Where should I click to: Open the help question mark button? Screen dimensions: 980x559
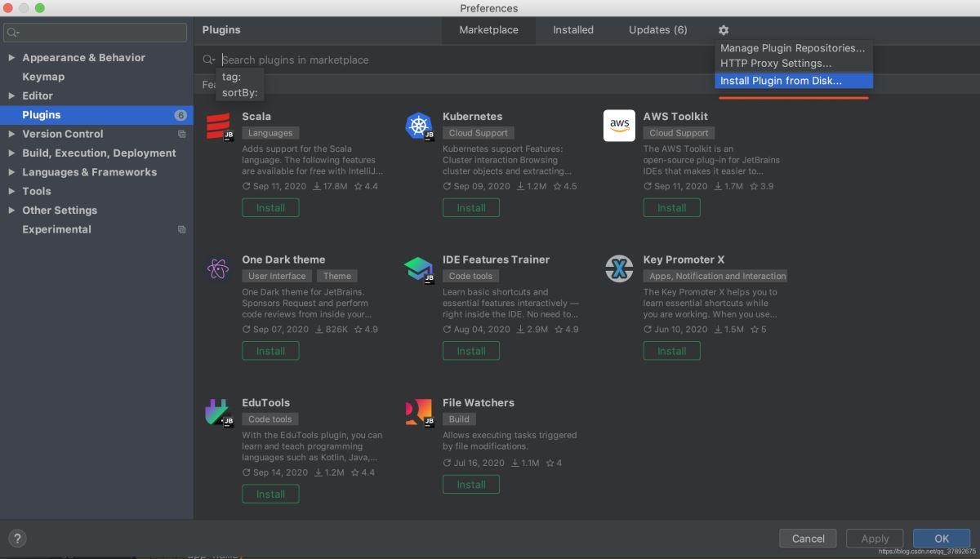pos(17,539)
